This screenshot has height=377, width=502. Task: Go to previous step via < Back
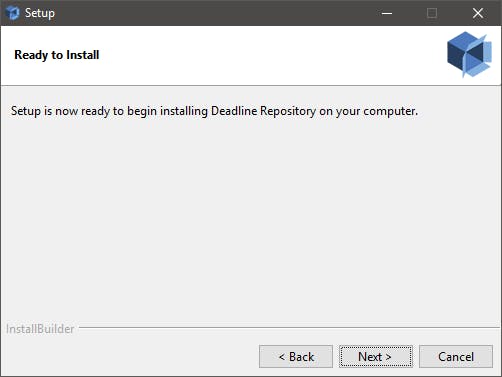[x=296, y=356]
